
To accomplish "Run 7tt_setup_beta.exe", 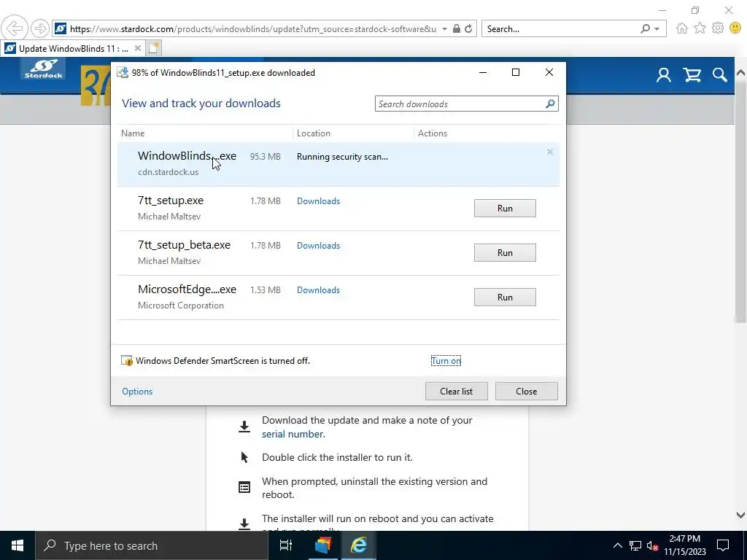I will 505,253.
